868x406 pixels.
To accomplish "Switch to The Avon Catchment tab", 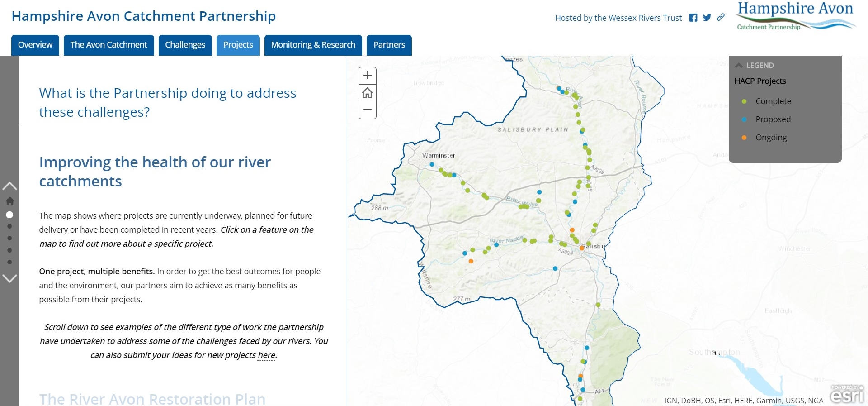I will coord(108,45).
